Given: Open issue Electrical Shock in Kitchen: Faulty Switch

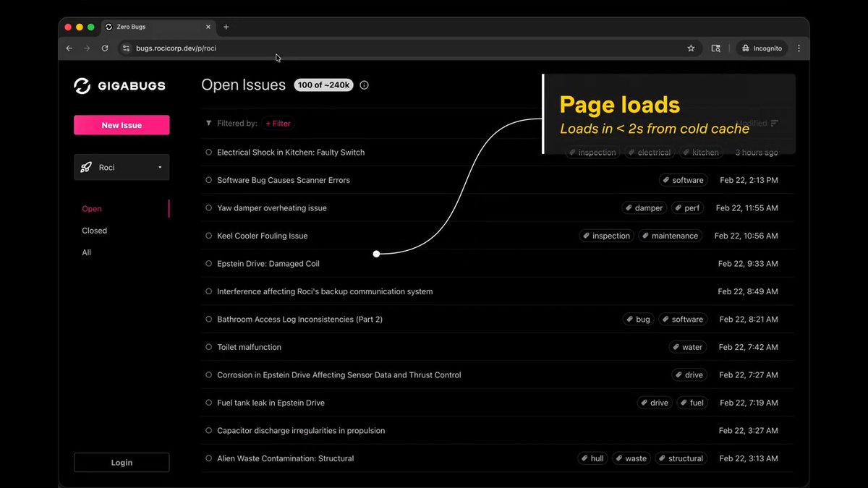Looking at the screenshot, I should (x=291, y=153).
